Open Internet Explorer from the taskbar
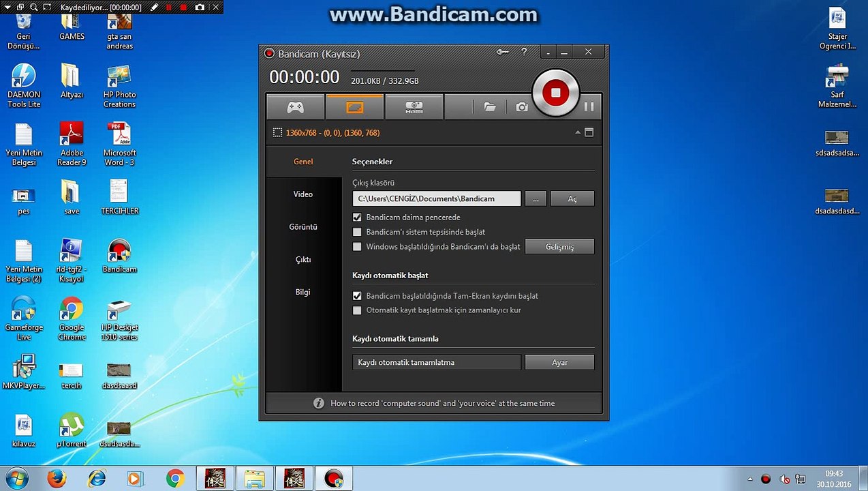The height and width of the screenshot is (491, 868). coord(97,479)
